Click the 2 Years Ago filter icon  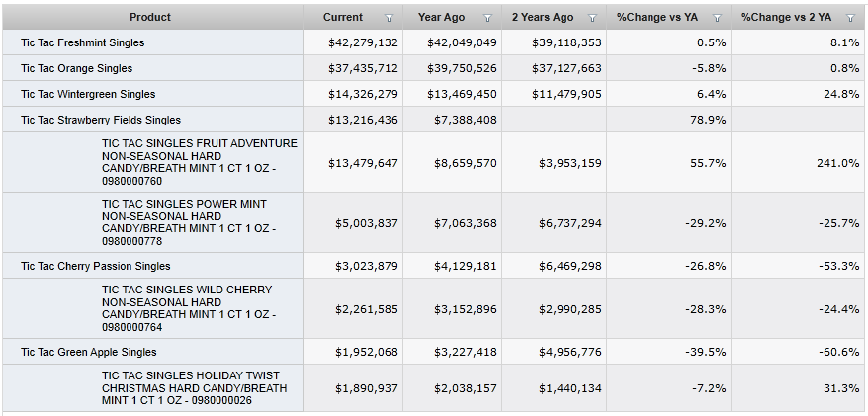click(x=592, y=18)
